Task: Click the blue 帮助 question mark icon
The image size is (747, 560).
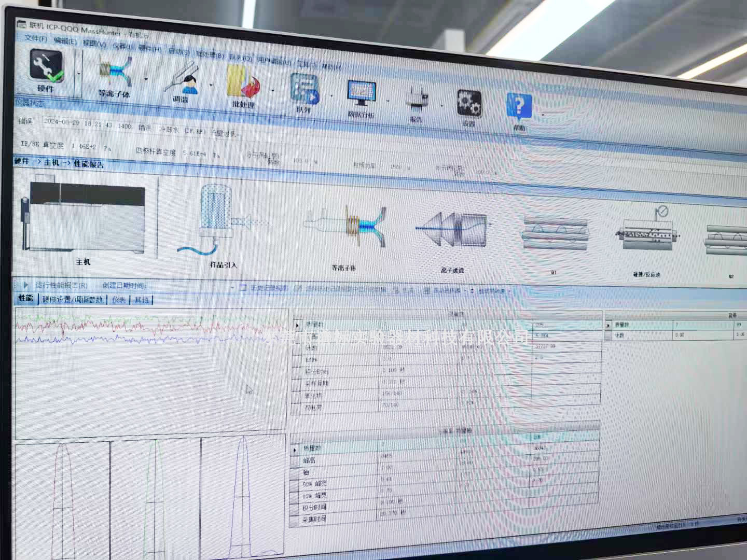Action: coord(519,108)
